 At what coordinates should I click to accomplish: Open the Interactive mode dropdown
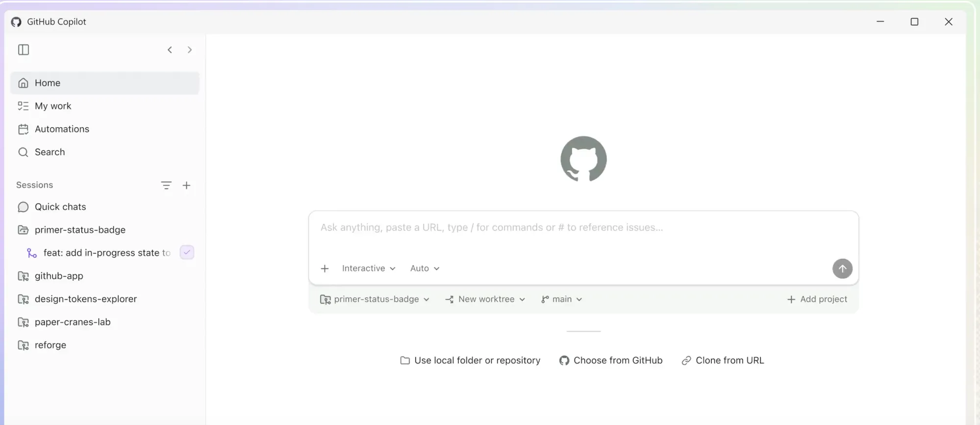[369, 268]
